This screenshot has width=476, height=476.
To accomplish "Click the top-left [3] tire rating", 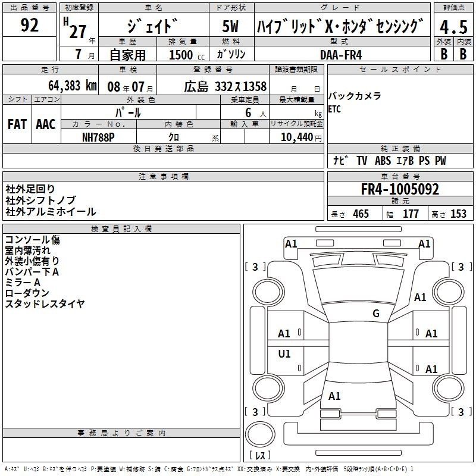I will (x=255, y=267).
